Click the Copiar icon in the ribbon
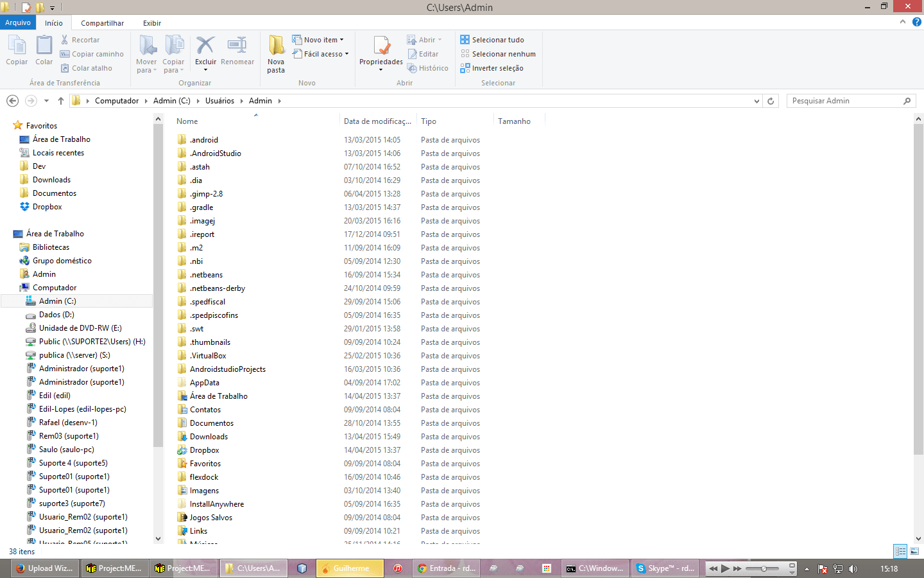The image size is (924, 578). tap(16, 51)
